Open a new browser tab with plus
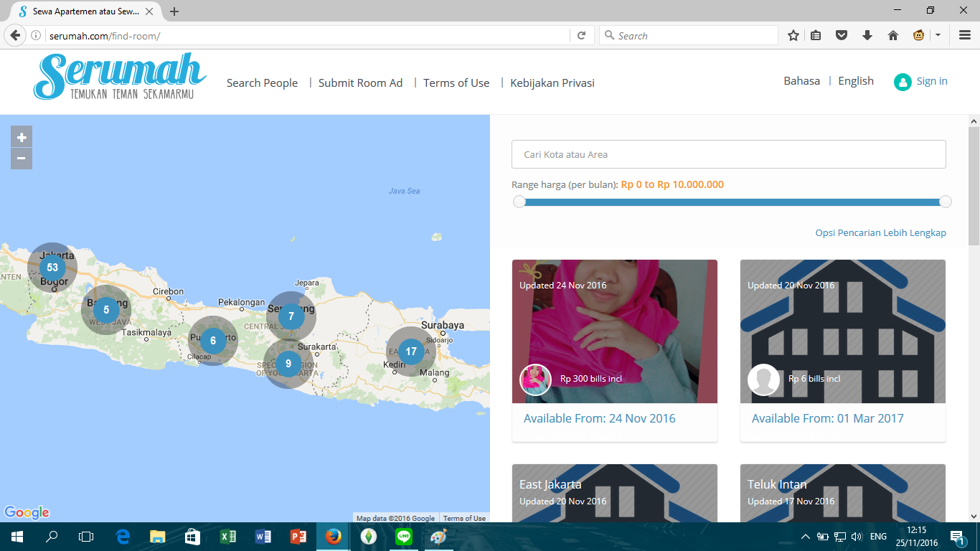Screen dimensions: 980x551 (174, 11)
